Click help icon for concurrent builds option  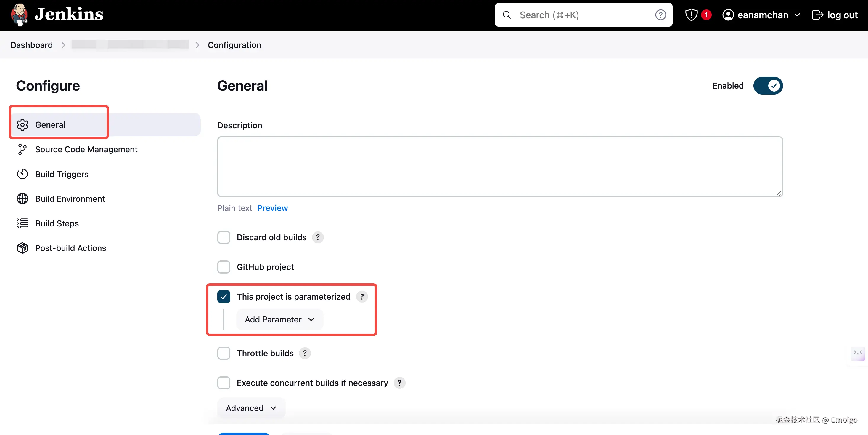399,383
